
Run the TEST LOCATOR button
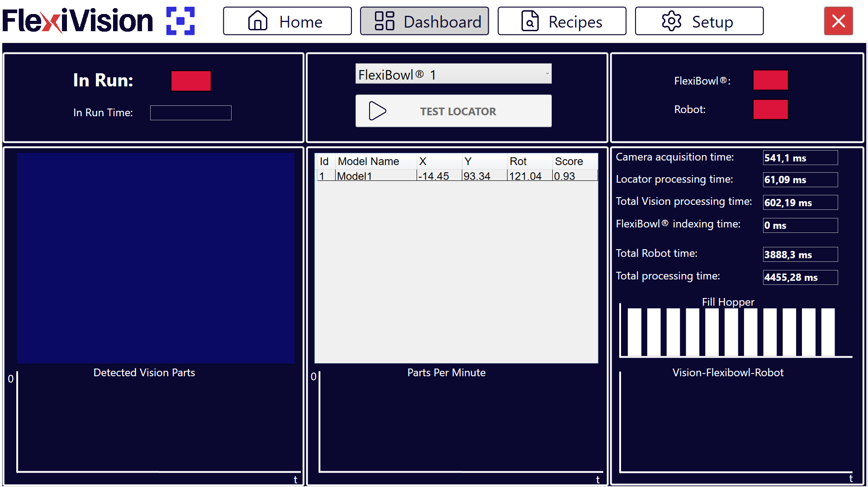click(453, 111)
